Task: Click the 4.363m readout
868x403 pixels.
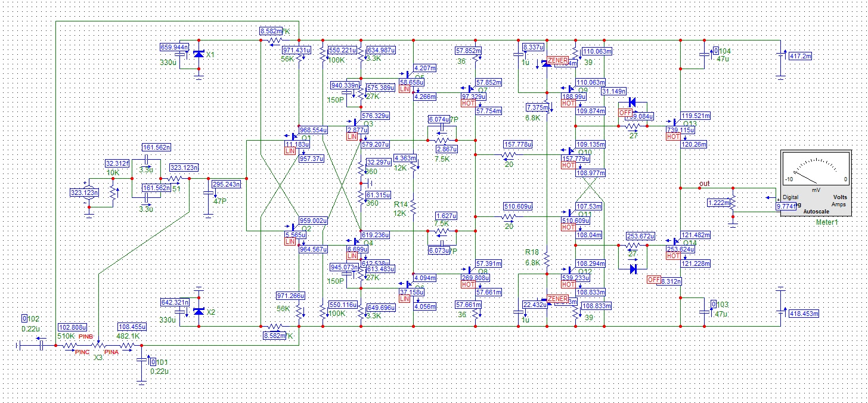Action: click(x=407, y=158)
